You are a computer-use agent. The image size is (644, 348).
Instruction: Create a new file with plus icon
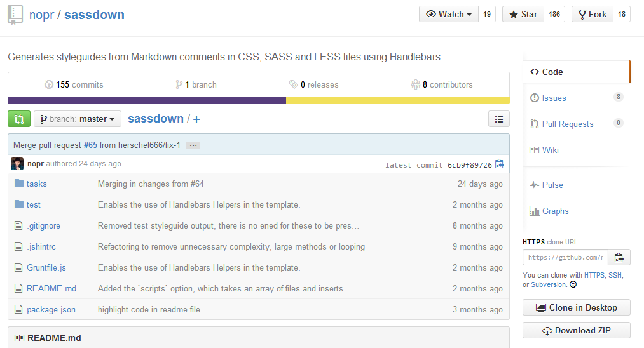tap(196, 119)
